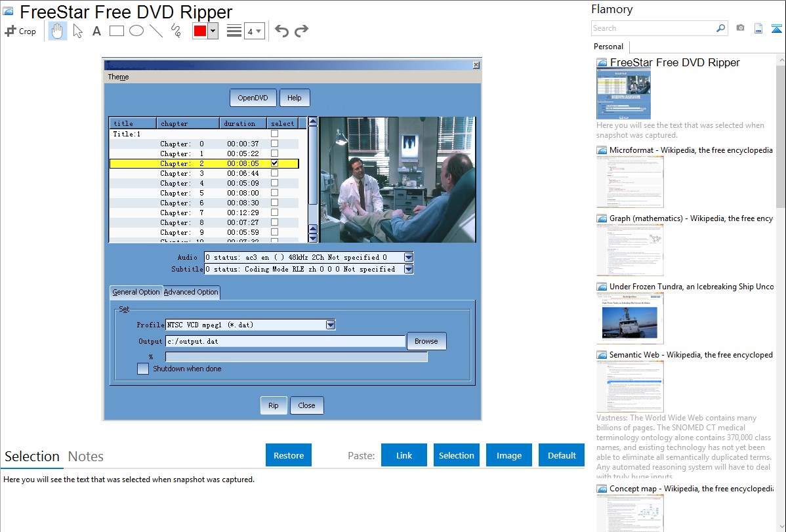Browse for output location

(426, 341)
